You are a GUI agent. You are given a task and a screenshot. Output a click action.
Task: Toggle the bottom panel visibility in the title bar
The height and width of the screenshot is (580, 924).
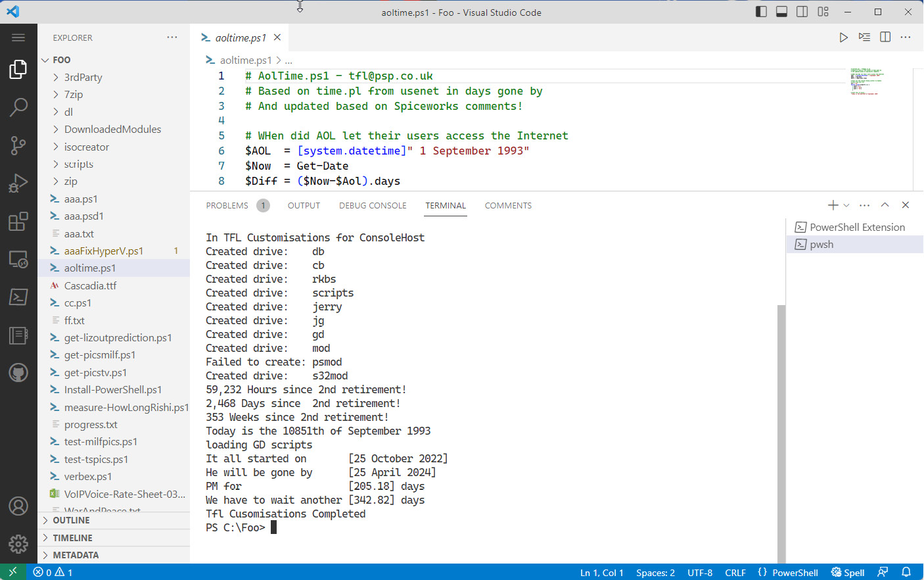(x=782, y=12)
